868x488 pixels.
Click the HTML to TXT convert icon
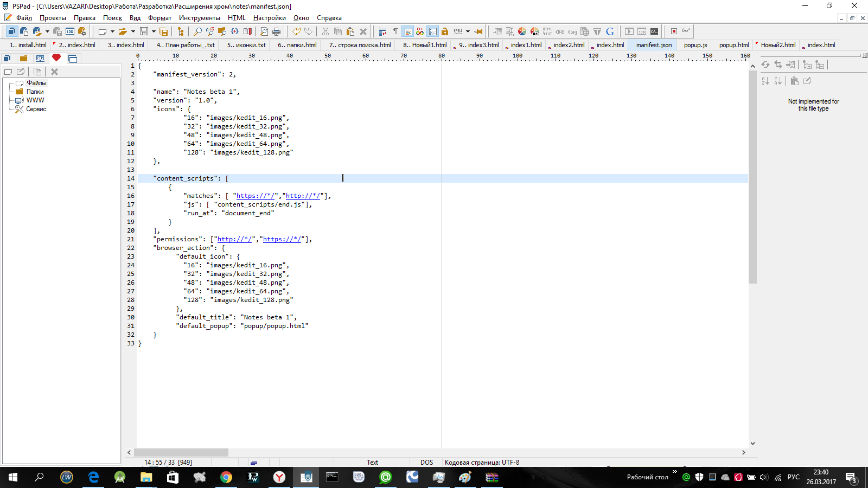pos(547,31)
